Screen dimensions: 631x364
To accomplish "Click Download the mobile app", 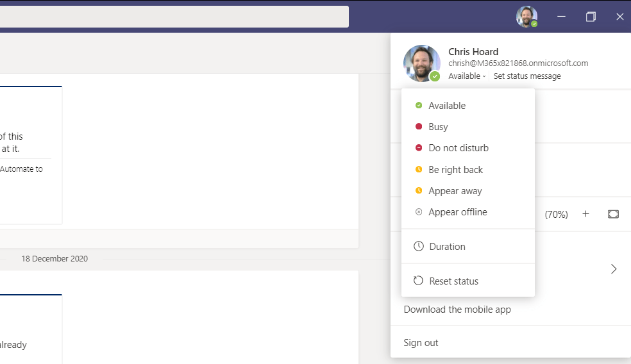I will click(x=457, y=310).
